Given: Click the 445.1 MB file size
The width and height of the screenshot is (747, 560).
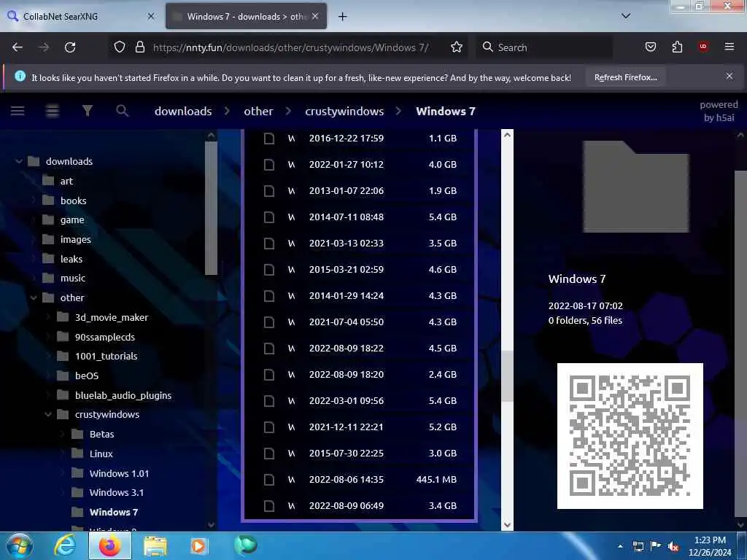Looking at the screenshot, I should [x=436, y=480].
